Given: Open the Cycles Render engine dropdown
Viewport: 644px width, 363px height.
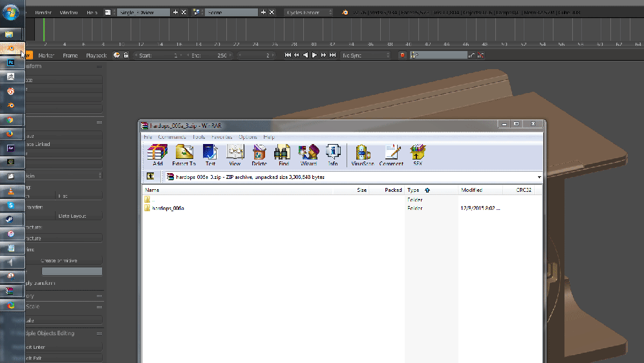Looking at the screenshot, I should click(x=309, y=12).
